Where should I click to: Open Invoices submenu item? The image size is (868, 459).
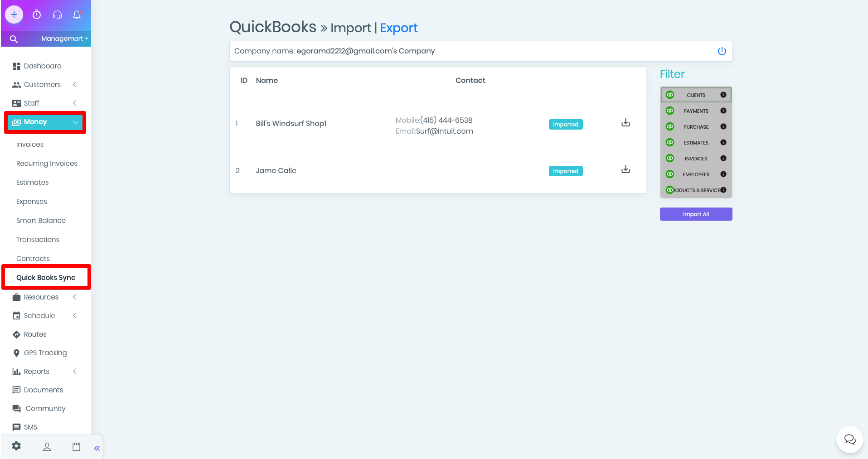[30, 145]
